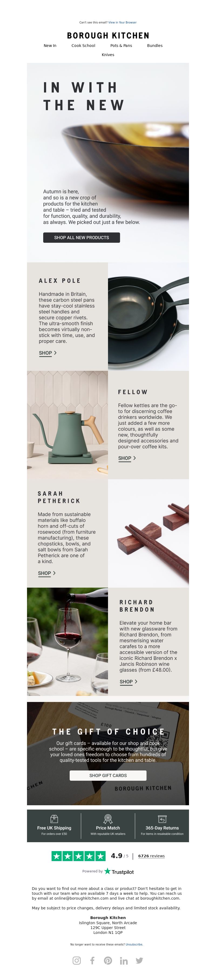
Task: Click Shop All New Products button
Action: 82,237
